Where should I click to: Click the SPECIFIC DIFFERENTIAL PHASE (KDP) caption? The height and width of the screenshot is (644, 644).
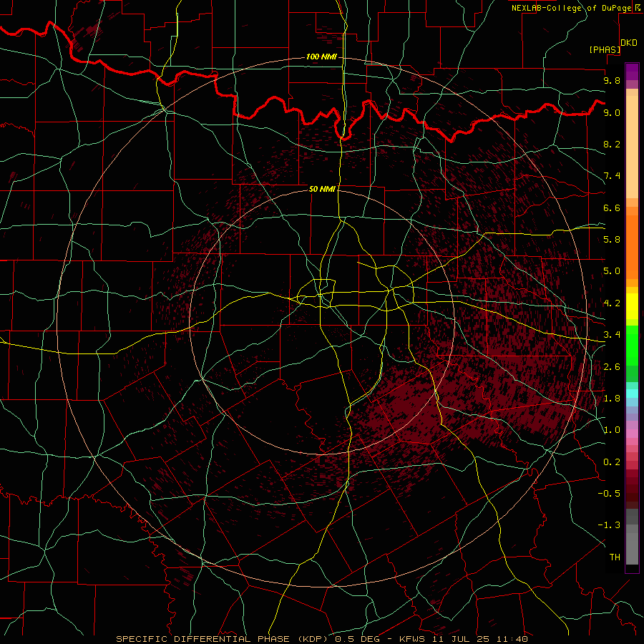223,639
